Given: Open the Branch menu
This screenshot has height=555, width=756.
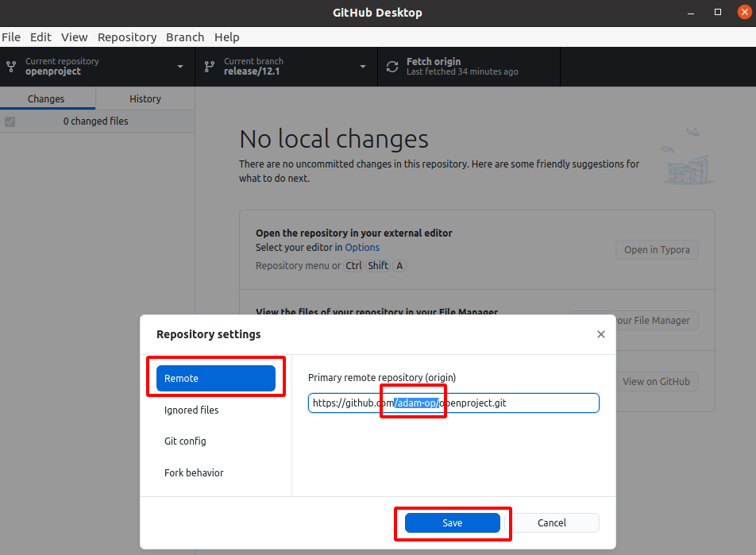Looking at the screenshot, I should pos(185,37).
